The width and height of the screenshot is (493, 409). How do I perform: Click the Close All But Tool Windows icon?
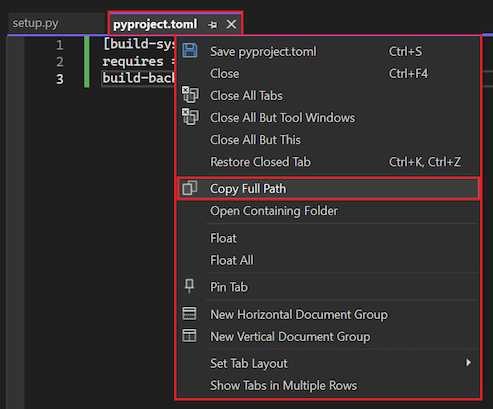[x=190, y=117]
